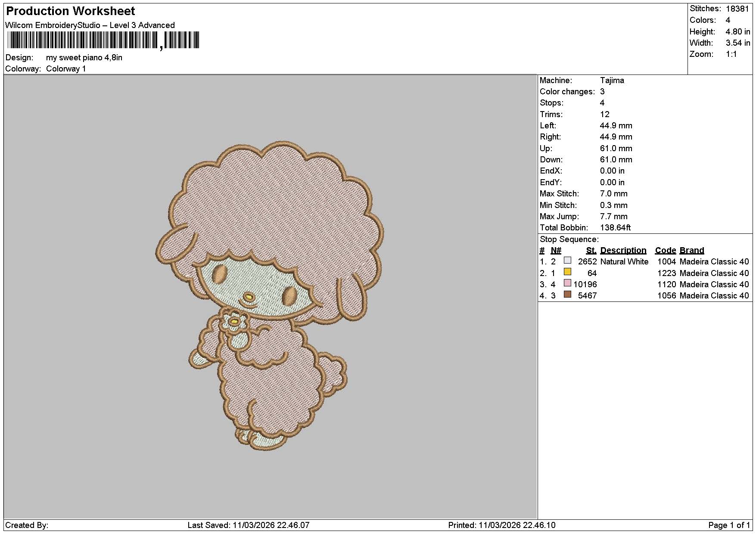Click the Machine value Tajima
The image size is (756, 534).
(x=612, y=81)
